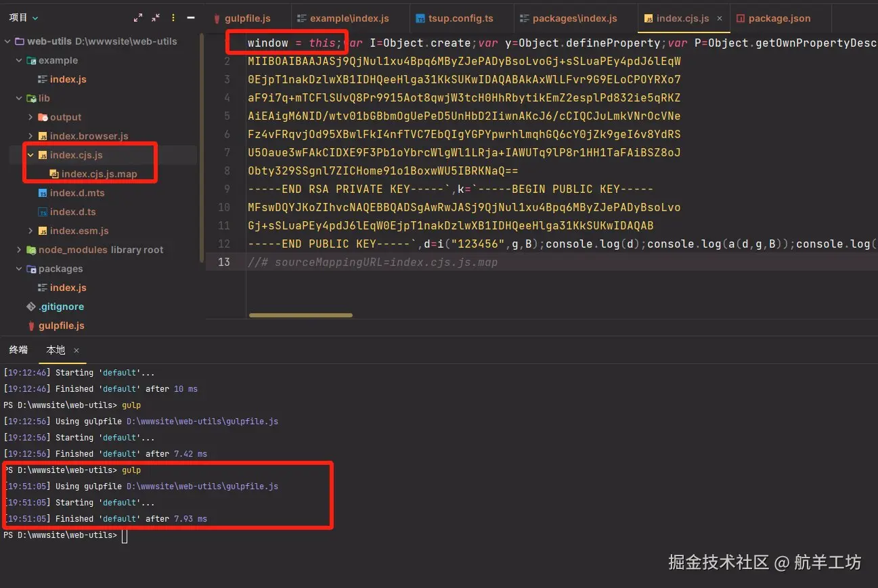Open gulpfile.js path link at 19:12:56

202,422
